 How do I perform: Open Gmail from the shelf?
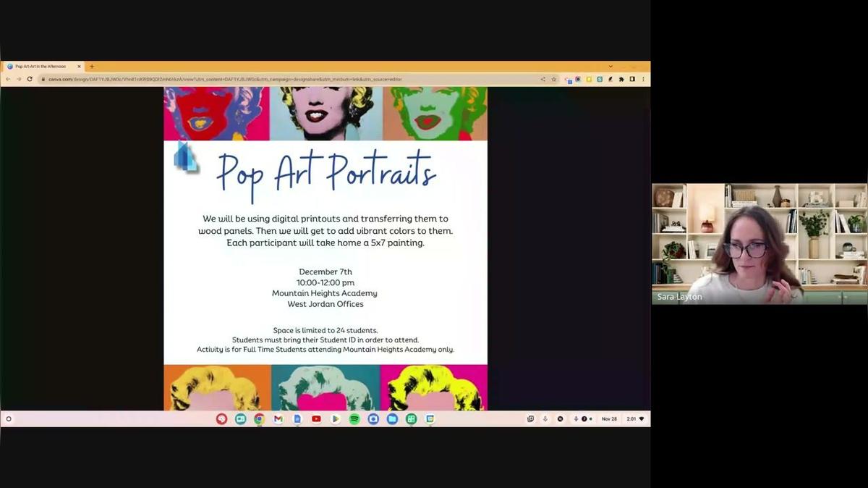click(278, 418)
